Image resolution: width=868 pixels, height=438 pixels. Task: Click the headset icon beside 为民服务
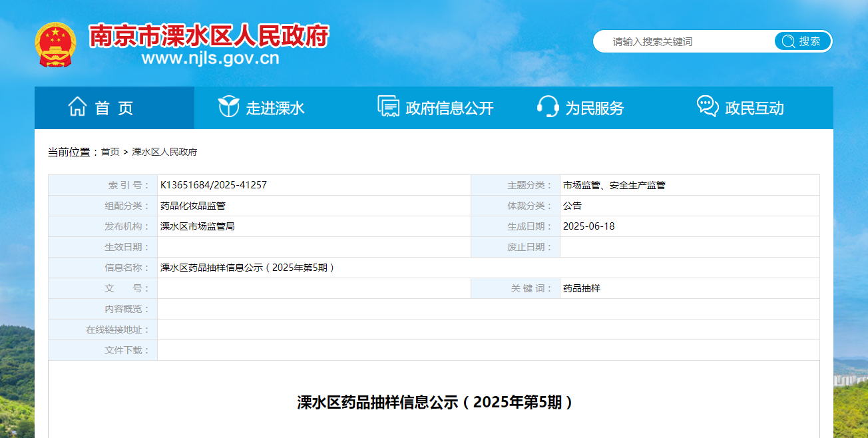pos(548,107)
